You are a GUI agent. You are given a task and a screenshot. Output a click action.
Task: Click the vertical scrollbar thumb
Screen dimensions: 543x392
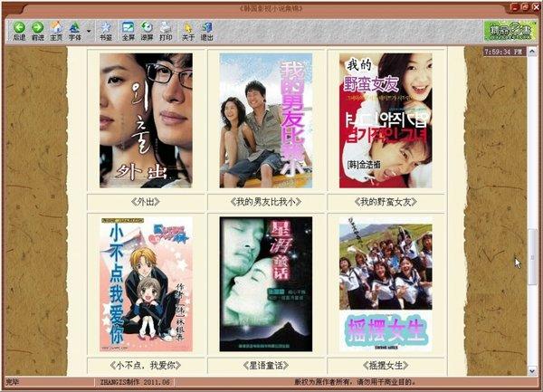coord(532,257)
